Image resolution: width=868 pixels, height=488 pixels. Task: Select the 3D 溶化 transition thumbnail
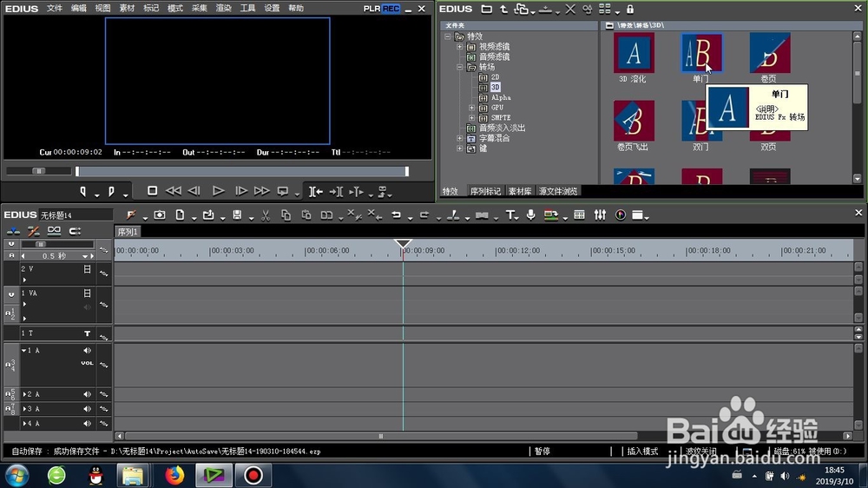point(634,53)
